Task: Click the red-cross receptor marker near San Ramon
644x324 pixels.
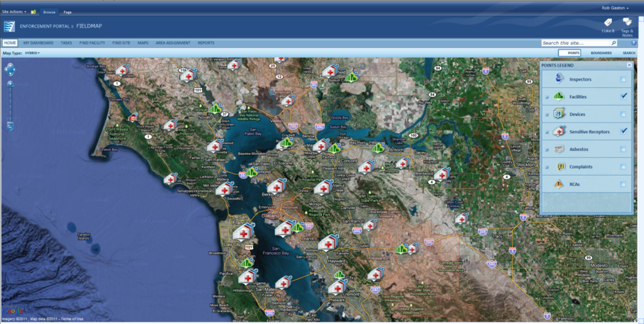Action: click(370, 225)
